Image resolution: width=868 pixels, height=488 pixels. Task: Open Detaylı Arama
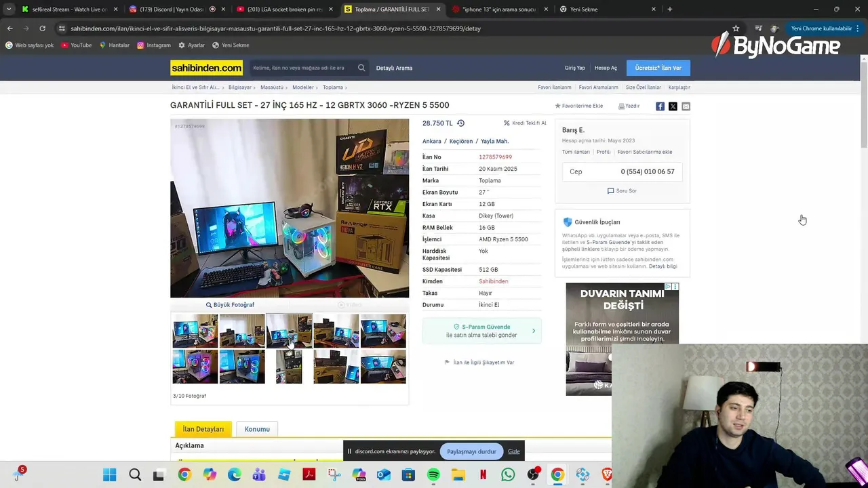394,68
